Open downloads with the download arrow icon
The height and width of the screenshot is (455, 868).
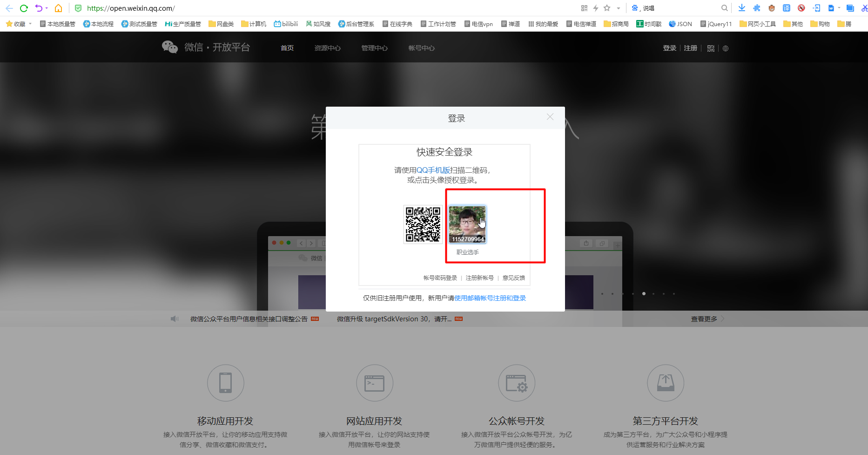(x=742, y=8)
